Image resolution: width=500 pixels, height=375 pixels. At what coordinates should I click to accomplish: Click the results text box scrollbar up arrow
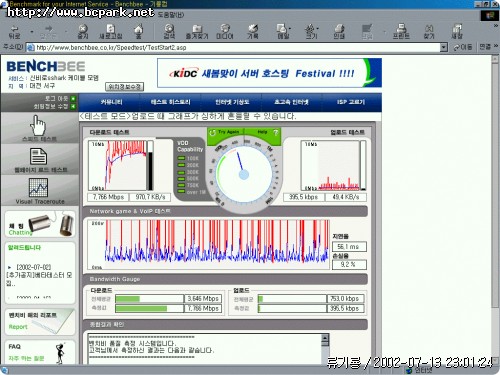click(x=325, y=339)
